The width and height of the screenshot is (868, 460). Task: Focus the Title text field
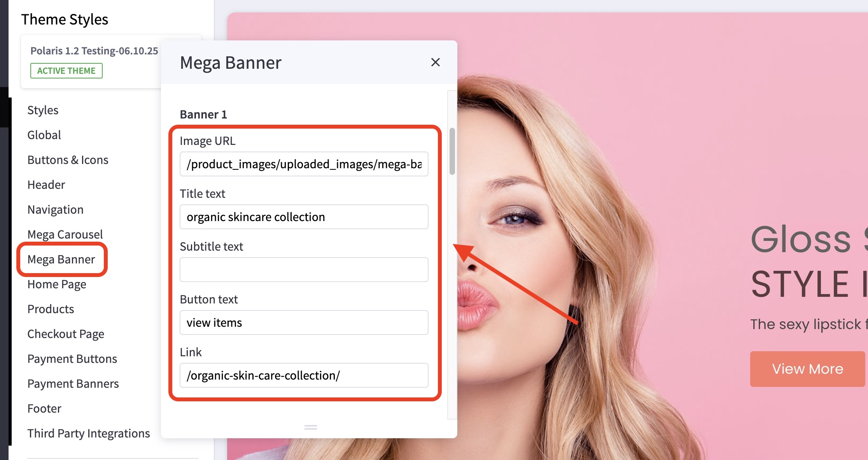tap(304, 217)
